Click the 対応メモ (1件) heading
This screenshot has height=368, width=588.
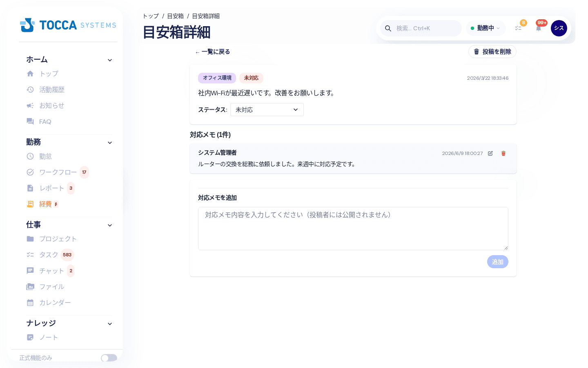click(x=210, y=135)
